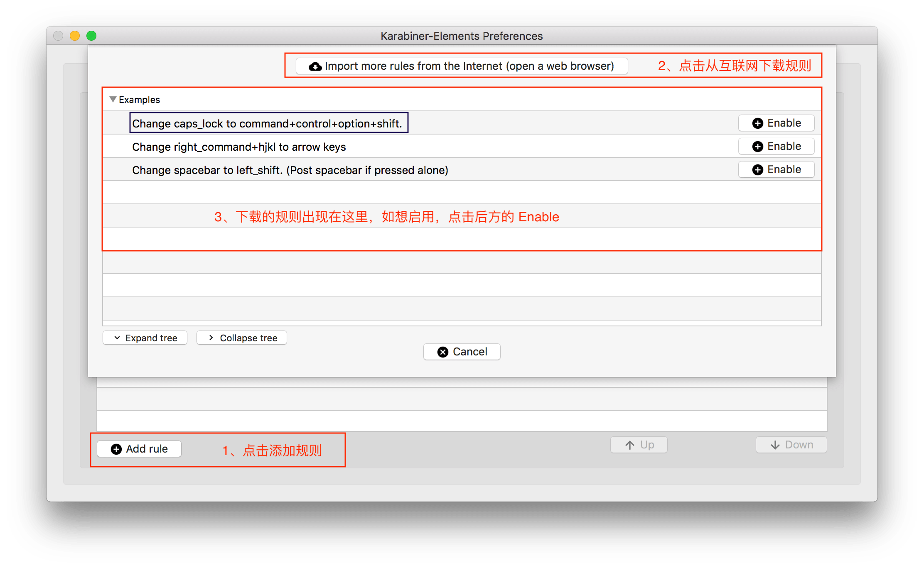This screenshot has width=924, height=568.
Task: Click the plus icon on Add rule
Action: (116, 449)
